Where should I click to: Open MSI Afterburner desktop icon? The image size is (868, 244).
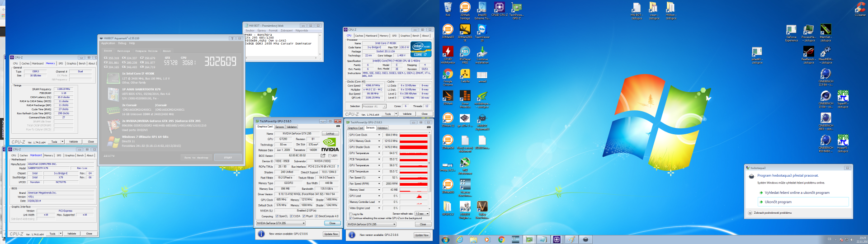pyautogui.click(x=465, y=166)
